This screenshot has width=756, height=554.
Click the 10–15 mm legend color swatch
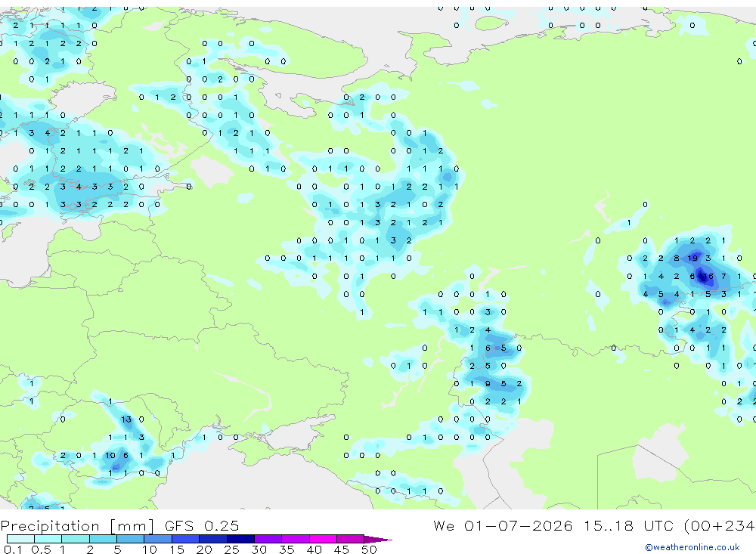[158, 539]
